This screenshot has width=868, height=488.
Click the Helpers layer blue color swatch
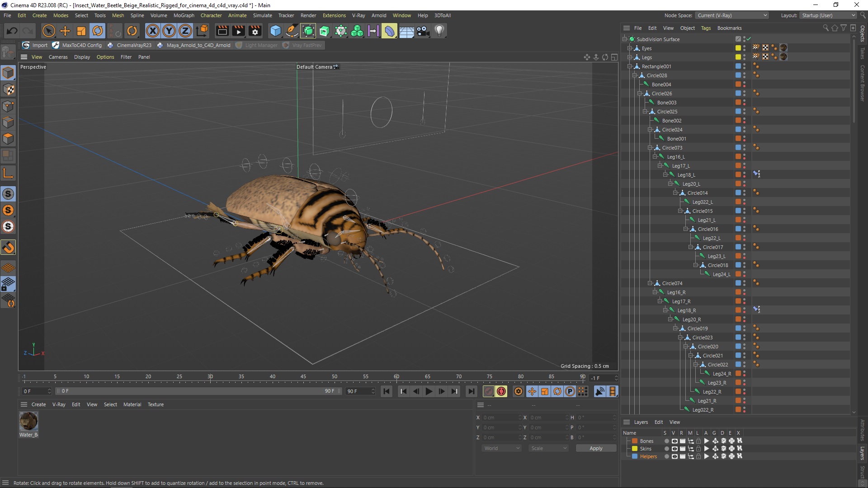point(635,456)
